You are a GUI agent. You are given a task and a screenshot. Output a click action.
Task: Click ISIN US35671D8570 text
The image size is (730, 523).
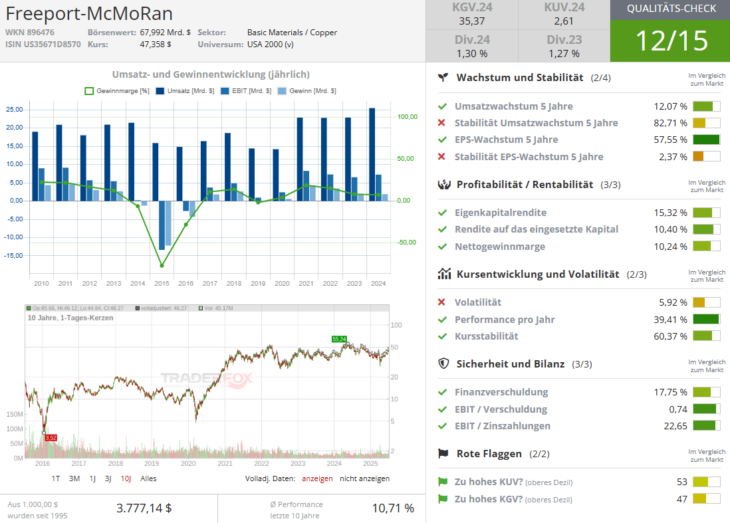pyautogui.click(x=43, y=45)
